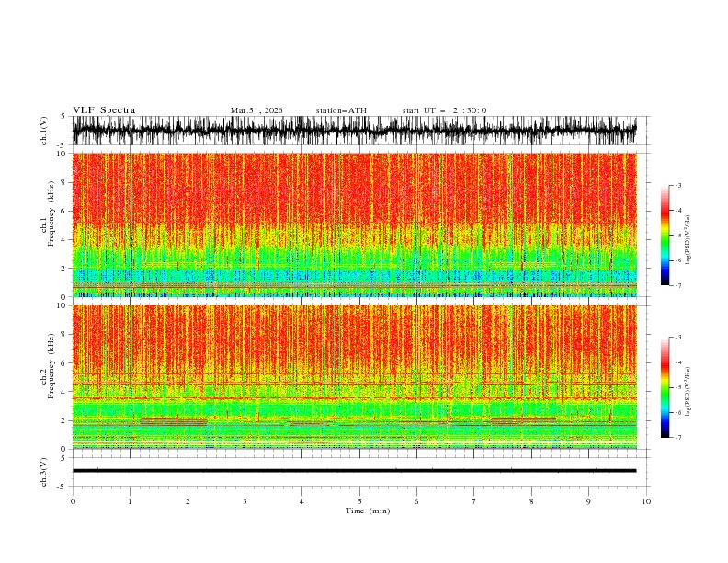728x563 pixels.
Task: Click the time axis tick label "5"
Action: point(359,501)
